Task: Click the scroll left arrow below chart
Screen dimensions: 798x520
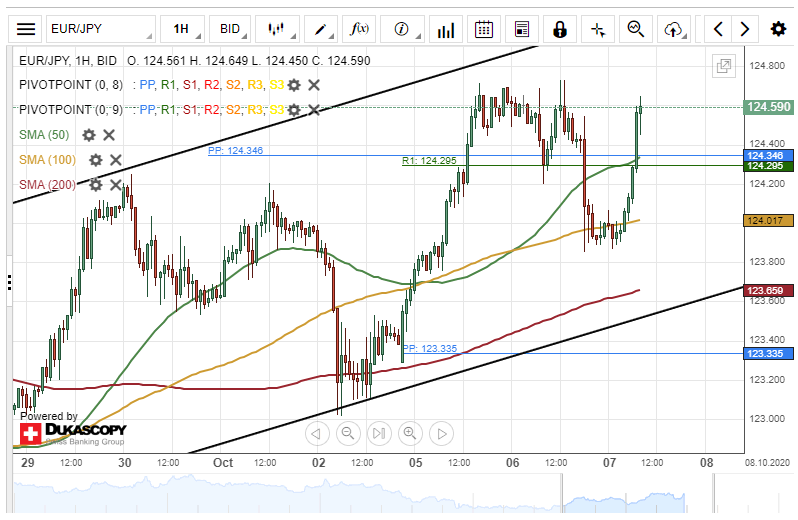Action: (x=317, y=433)
